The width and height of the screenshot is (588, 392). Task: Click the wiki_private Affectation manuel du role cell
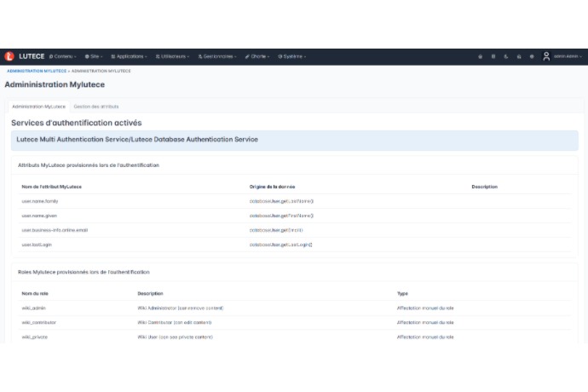425,337
